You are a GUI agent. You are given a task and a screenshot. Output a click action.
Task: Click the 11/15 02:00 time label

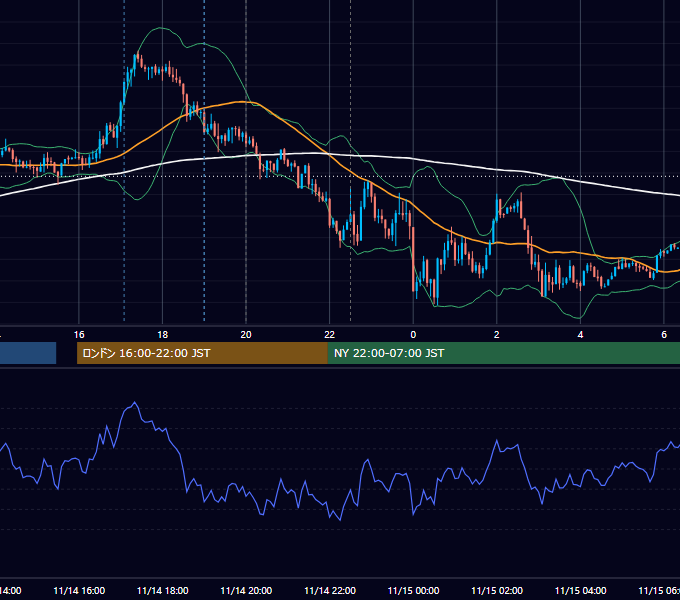[x=497, y=591]
